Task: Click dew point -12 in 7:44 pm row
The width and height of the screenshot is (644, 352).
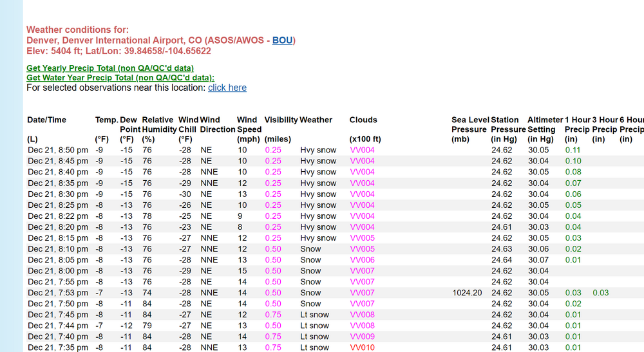Action: click(126, 326)
